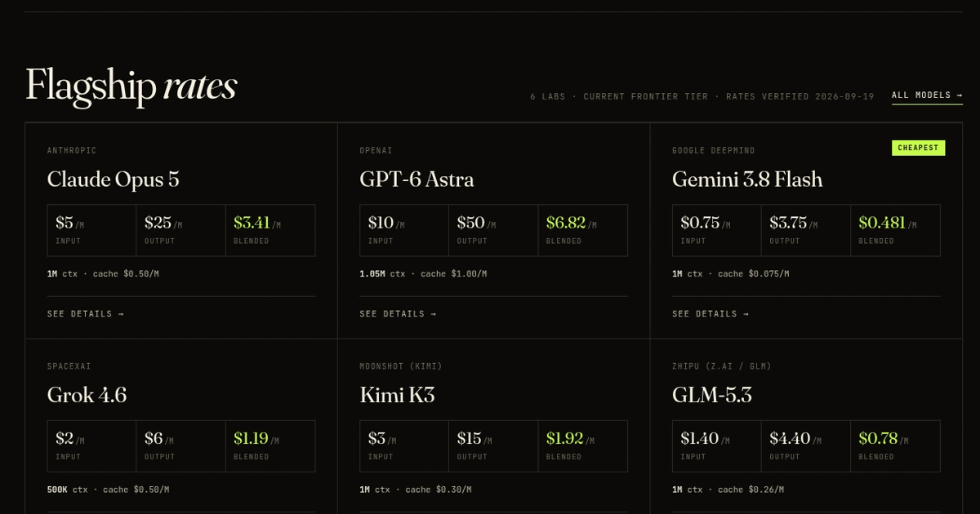Image resolution: width=980 pixels, height=514 pixels.
Task: Click the Flagship rates heading
Action: [131, 86]
